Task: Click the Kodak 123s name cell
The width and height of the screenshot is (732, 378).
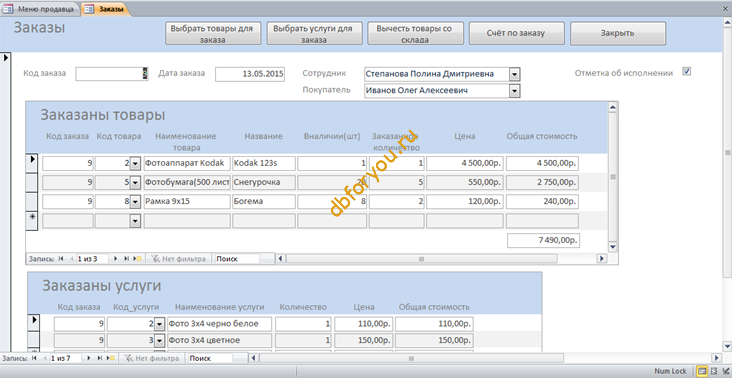Action: pyautogui.click(x=264, y=163)
